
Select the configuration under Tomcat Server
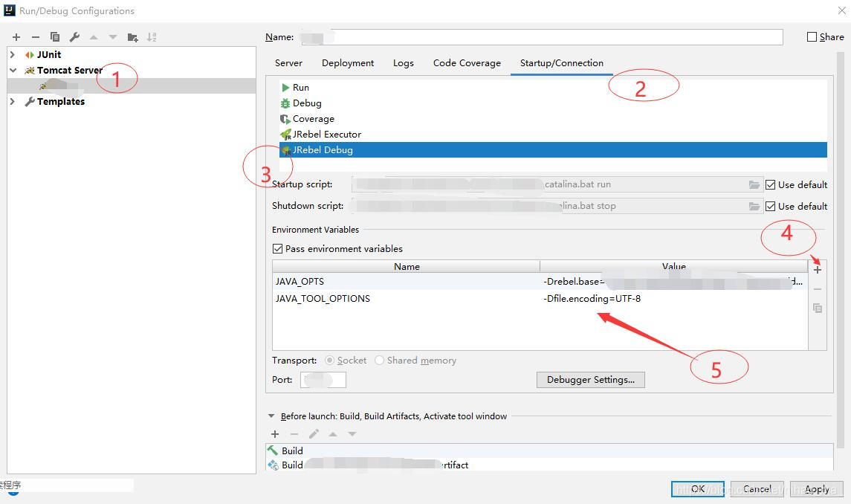pos(132,85)
